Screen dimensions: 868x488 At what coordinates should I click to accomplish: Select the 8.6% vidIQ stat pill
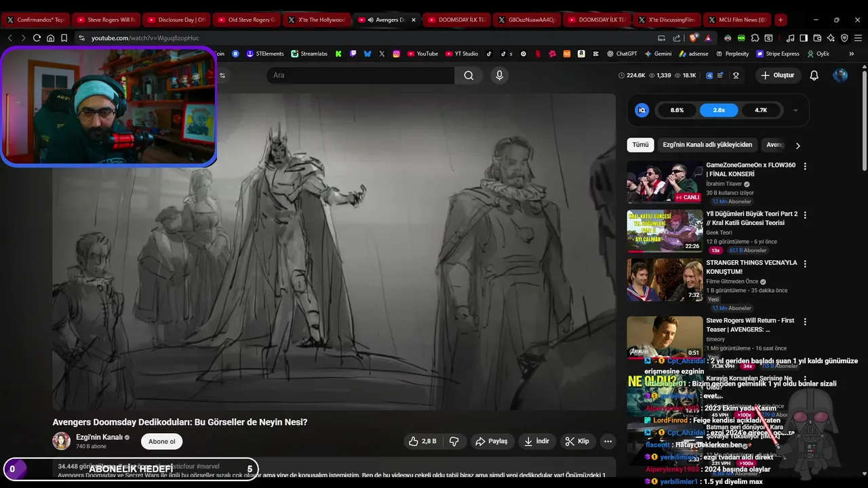tap(677, 110)
